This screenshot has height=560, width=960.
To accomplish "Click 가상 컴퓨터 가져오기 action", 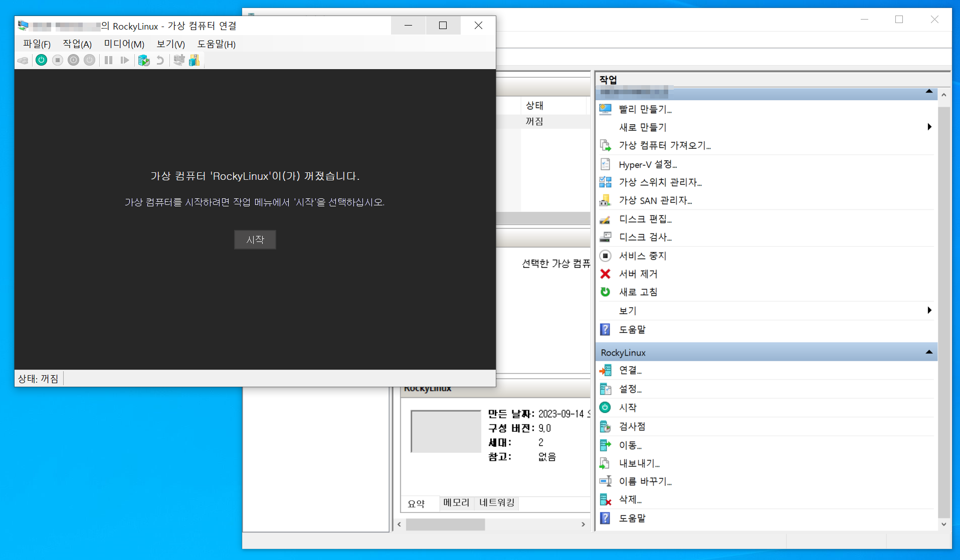I will point(665,146).
